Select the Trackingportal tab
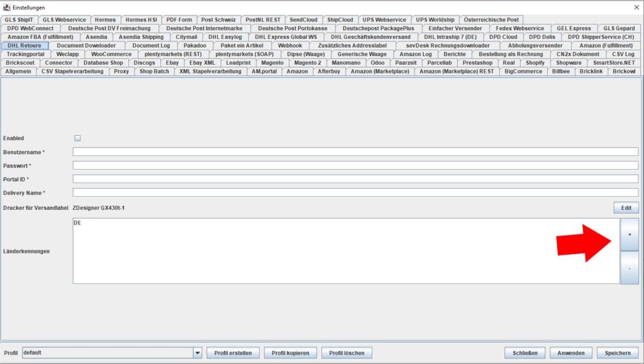Image resolution: width=644 pixels, height=364 pixels. click(25, 54)
